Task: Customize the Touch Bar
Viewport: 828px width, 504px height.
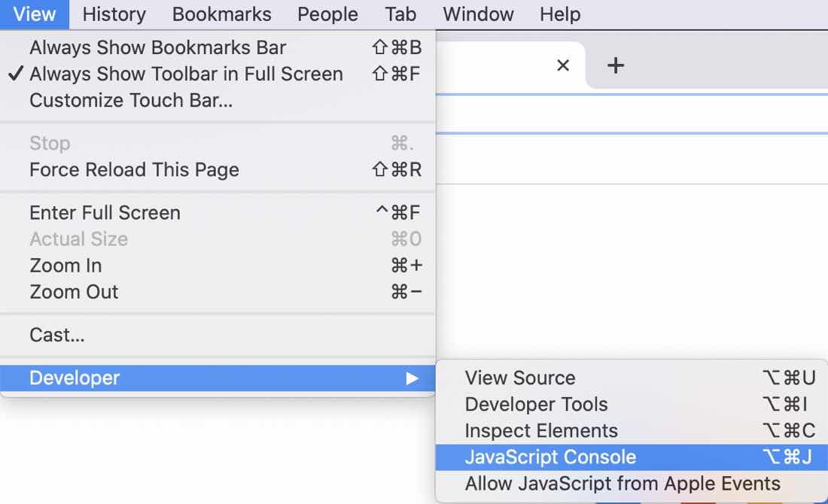Action: coord(132,100)
